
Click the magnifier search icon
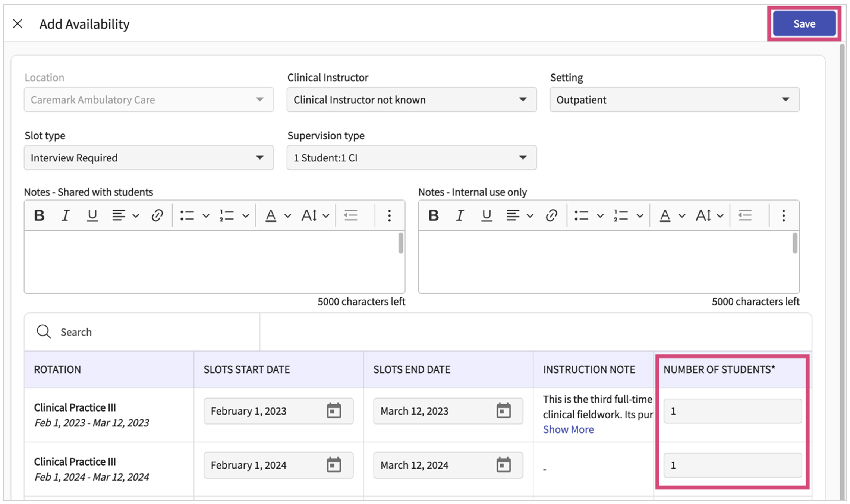tap(44, 331)
